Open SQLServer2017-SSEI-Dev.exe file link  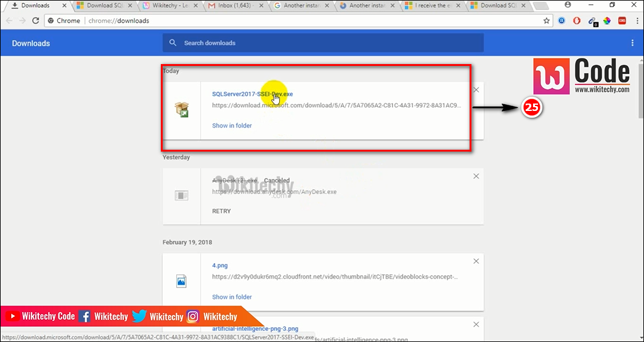(x=252, y=94)
